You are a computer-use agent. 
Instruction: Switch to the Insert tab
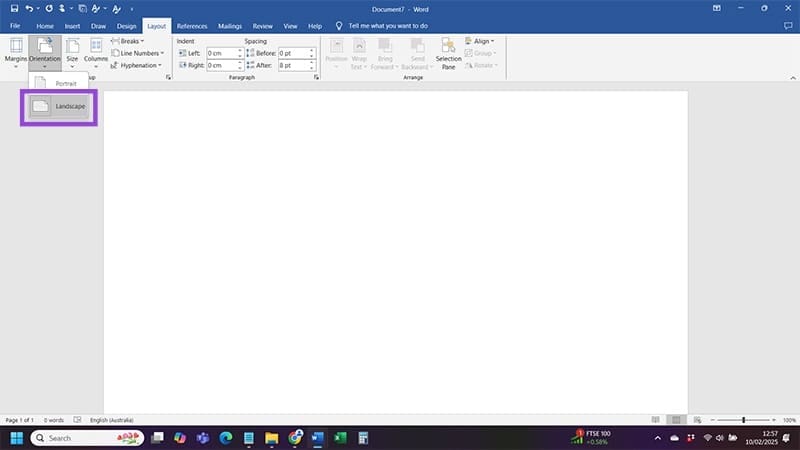pos(72,25)
